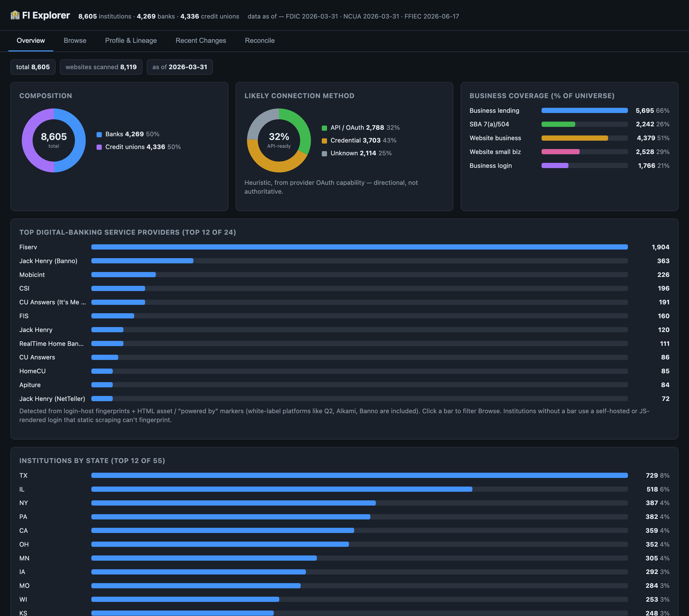Click the TX value 729 8%
The height and width of the screenshot is (616, 689).
657,476
